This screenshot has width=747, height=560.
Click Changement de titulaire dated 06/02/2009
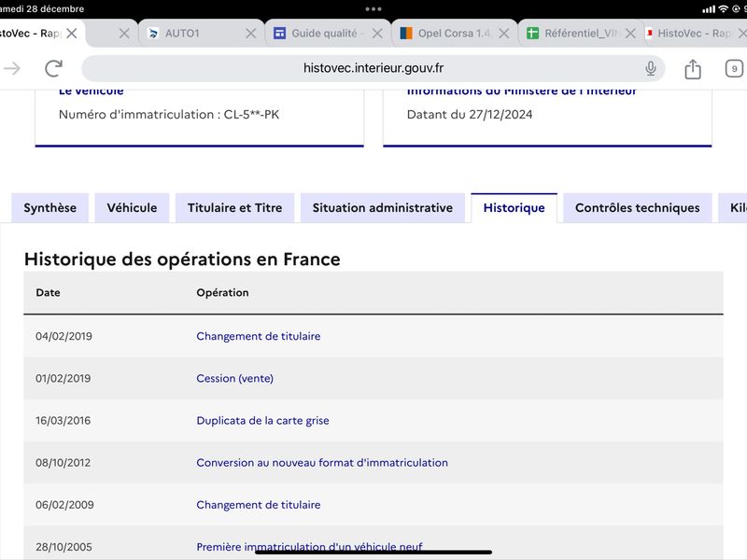259,505
